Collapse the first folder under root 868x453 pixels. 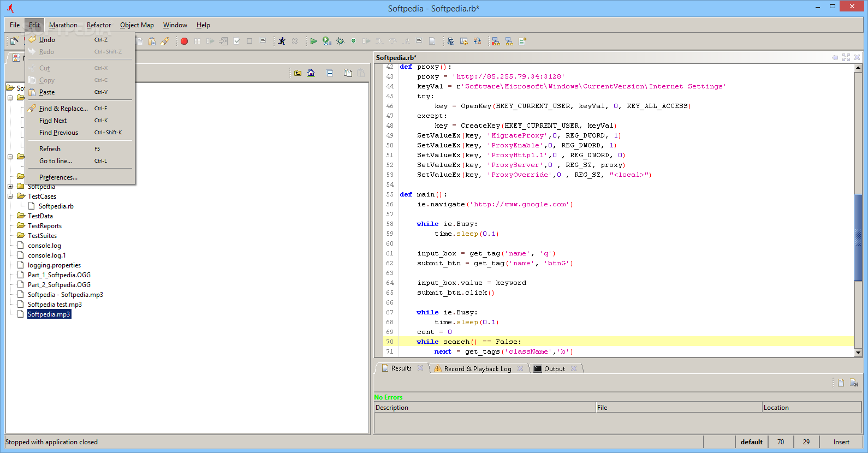click(10, 98)
